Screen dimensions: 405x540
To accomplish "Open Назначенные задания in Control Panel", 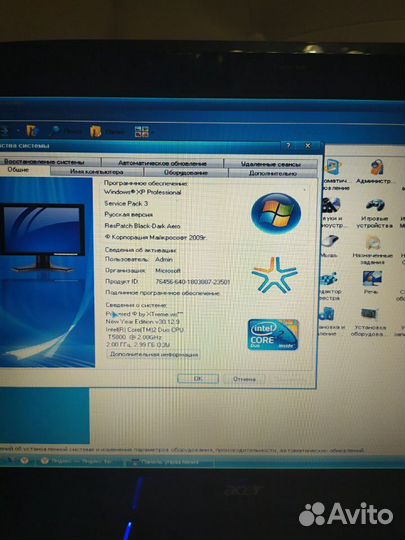I will 373,243.
